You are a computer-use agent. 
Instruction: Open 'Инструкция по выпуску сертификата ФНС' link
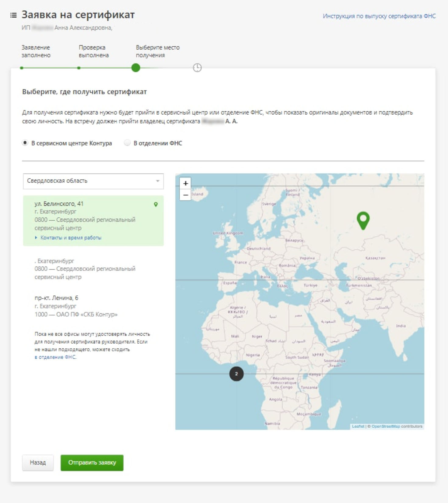pos(379,16)
